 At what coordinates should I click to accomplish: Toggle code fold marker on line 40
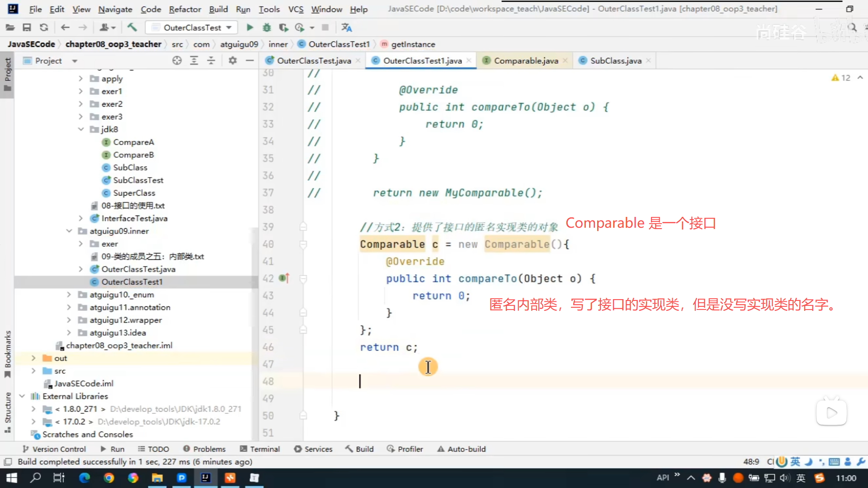[303, 244]
